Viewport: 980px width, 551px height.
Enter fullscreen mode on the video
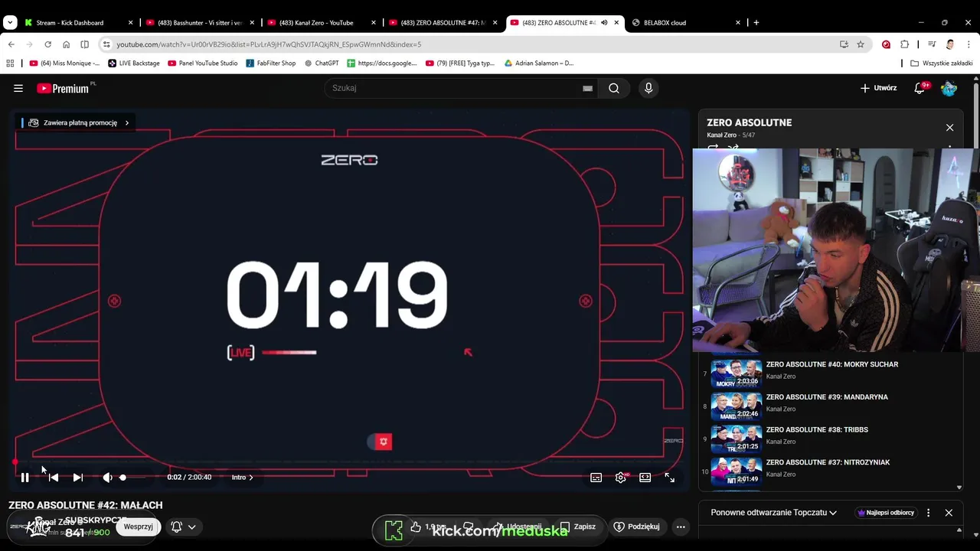tap(670, 478)
